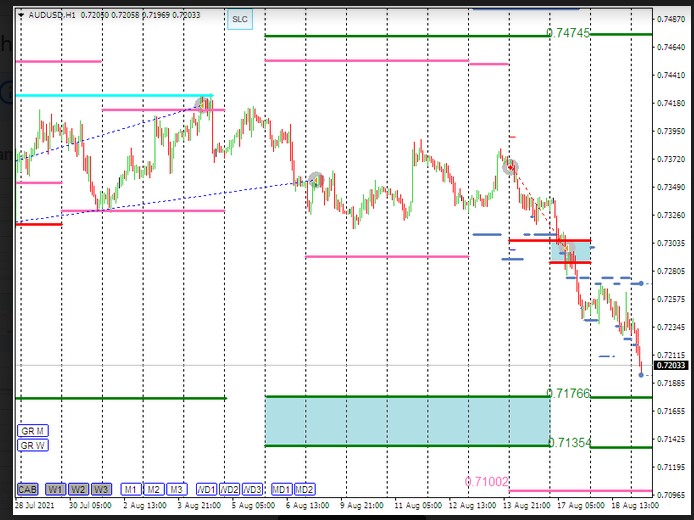Enable the W2 level button
The height and width of the screenshot is (520, 694).
click(x=78, y=489)
